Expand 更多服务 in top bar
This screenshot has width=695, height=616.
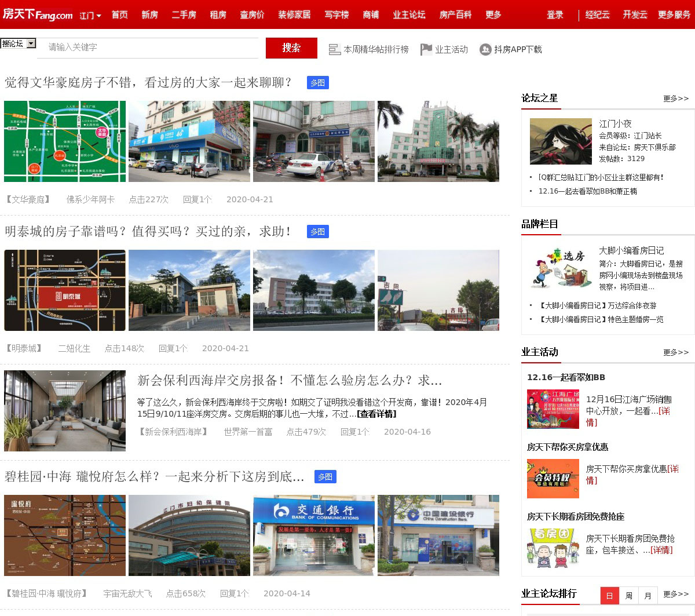(674, 14)
